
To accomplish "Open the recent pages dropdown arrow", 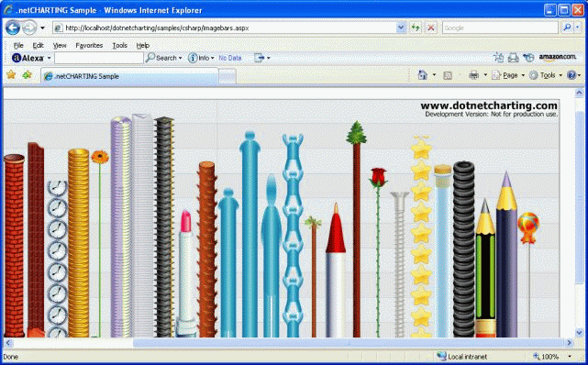I will coord(42,28).
